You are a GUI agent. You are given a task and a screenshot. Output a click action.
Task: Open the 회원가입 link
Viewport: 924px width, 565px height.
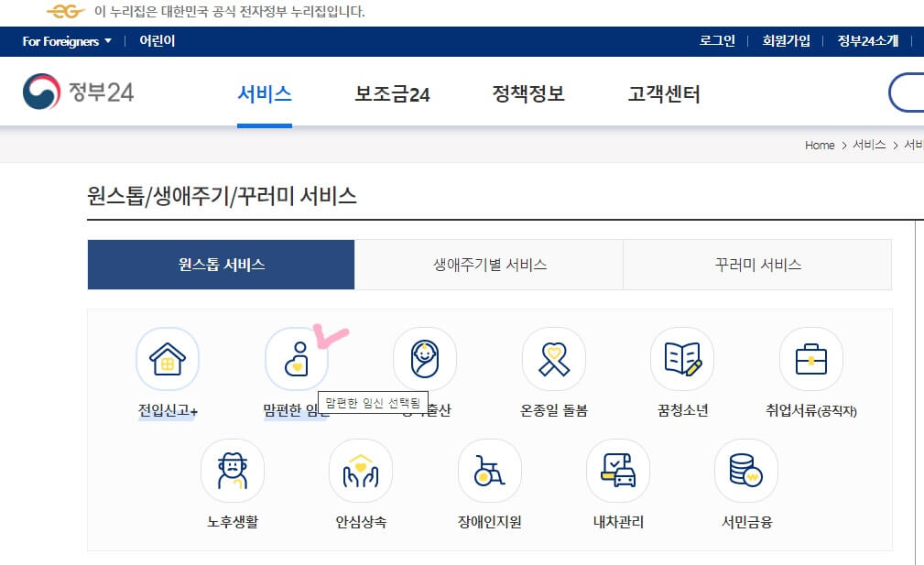[785, 41]
